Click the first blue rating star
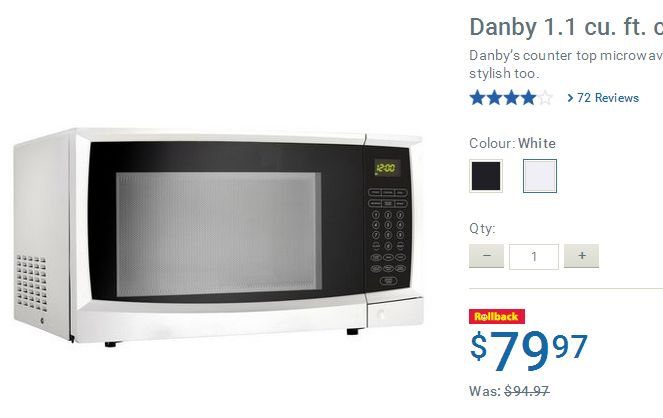 pos(477,98)
